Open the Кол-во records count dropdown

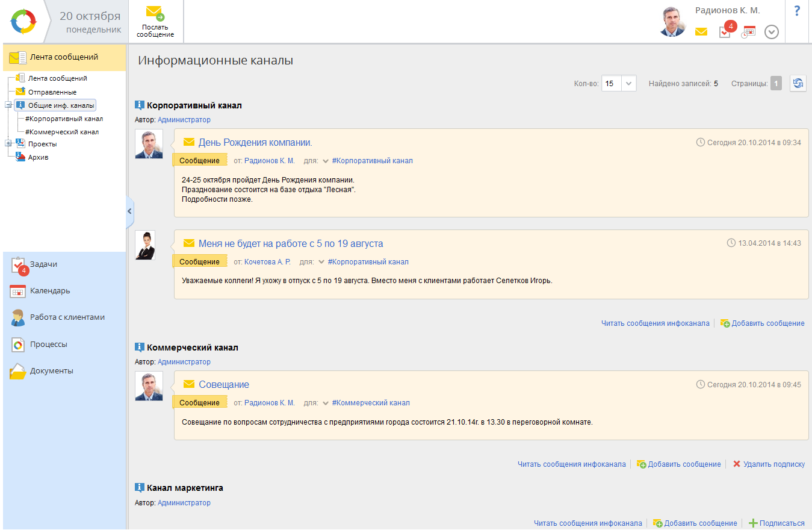(628, 84)
